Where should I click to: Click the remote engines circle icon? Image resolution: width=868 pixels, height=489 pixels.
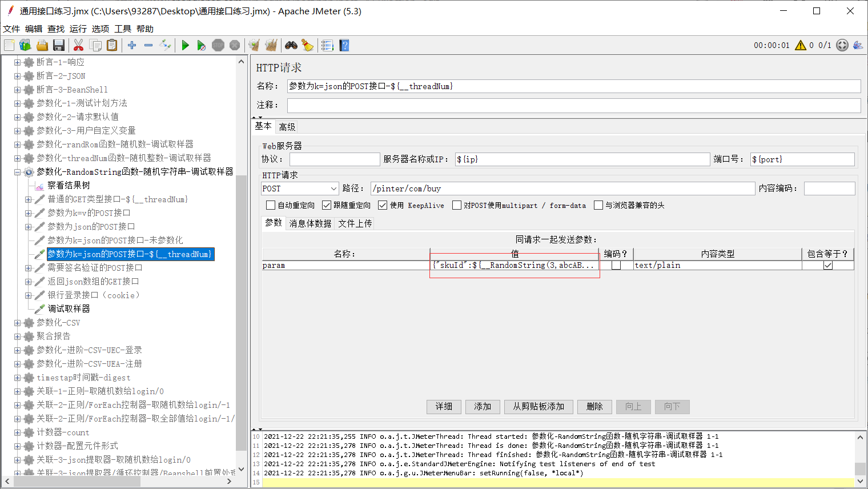coord(842,45)
